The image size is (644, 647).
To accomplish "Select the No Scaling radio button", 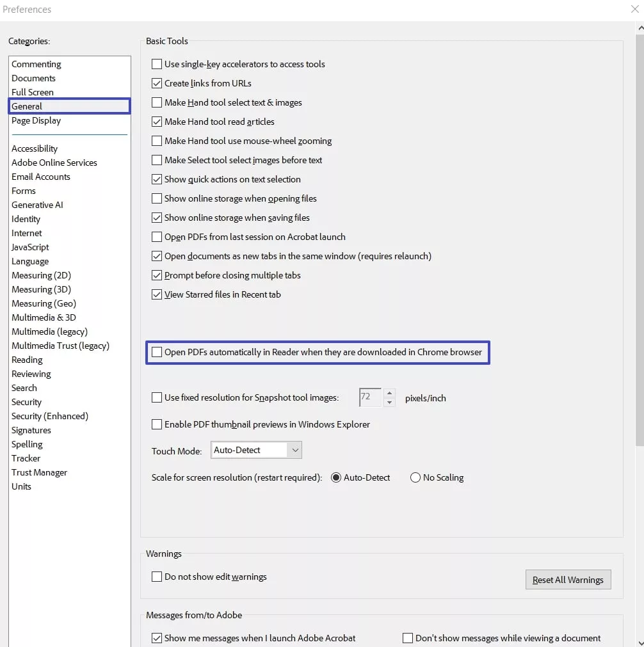I will coord(415,477).
